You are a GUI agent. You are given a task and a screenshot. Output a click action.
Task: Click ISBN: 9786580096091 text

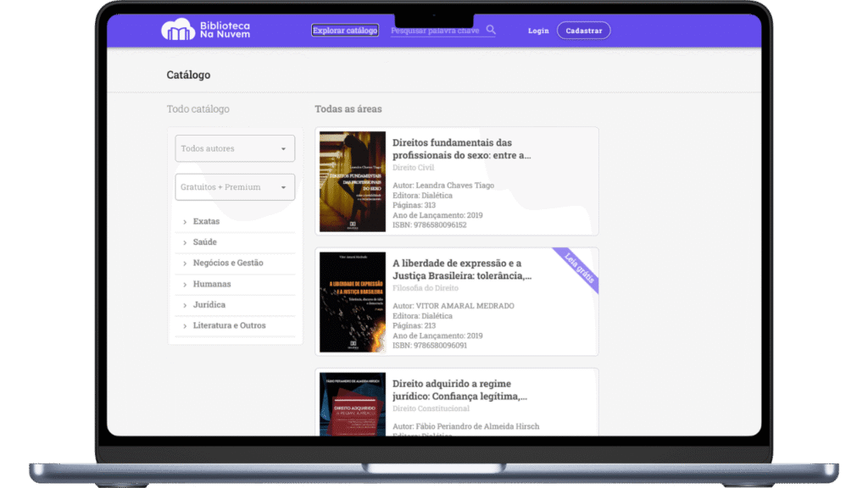tap(430, 346)
